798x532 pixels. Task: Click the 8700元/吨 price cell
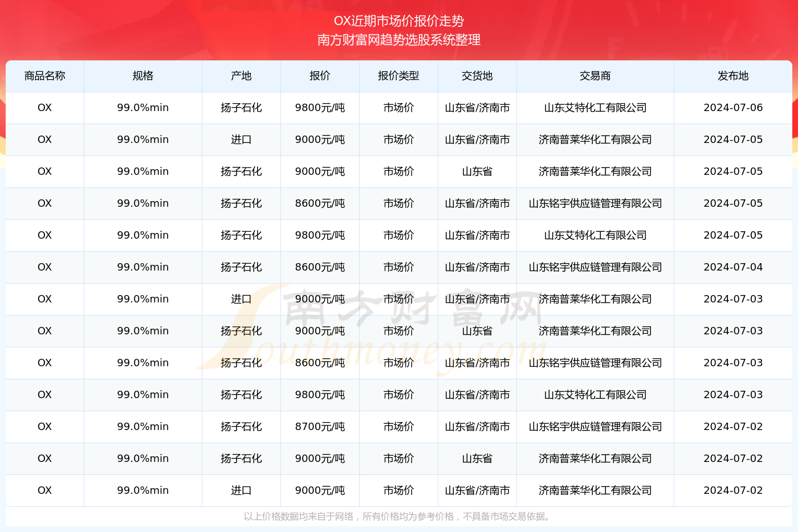pos(320,427)
